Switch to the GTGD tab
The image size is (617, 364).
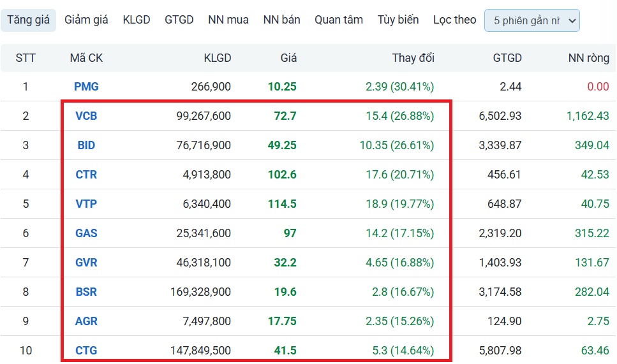point(179,20)
